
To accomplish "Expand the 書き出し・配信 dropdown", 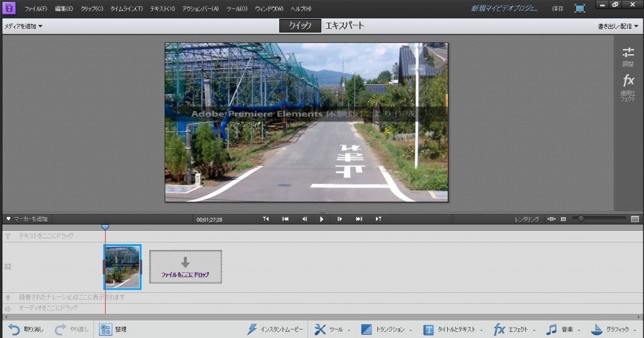I will pyautogui.click(x=618, y=26).
